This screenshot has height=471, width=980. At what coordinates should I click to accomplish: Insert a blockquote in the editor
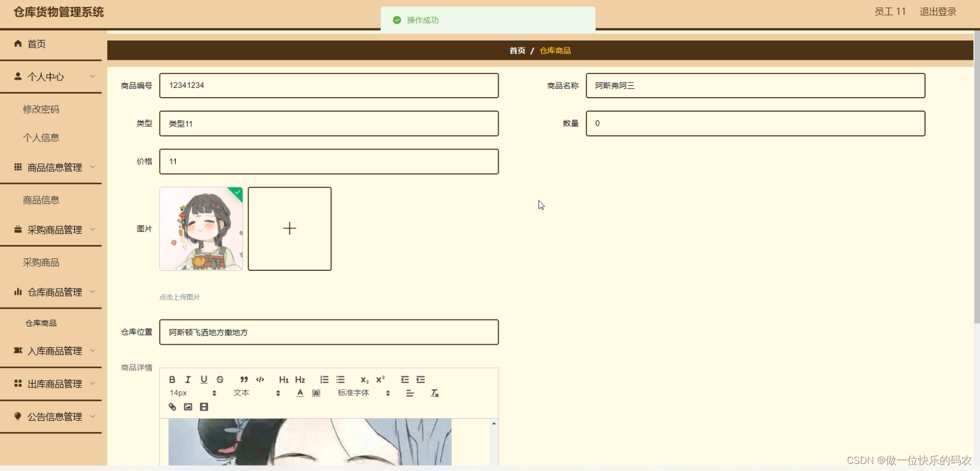tap(244, 380)
